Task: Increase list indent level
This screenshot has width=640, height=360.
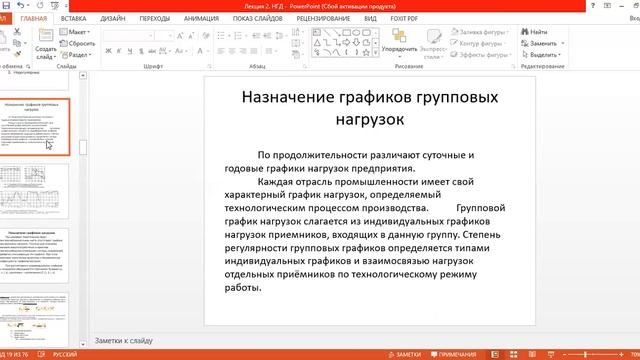Action: 267,36
